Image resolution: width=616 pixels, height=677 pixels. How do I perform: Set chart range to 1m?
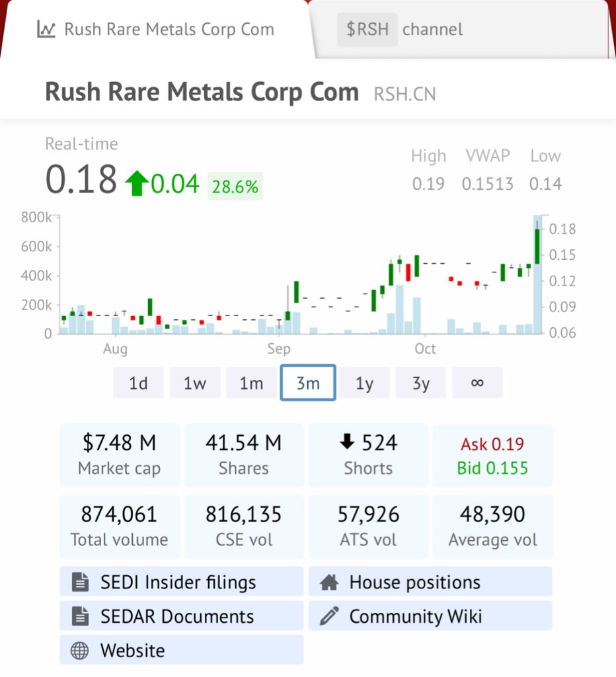(x=251, y=383)
